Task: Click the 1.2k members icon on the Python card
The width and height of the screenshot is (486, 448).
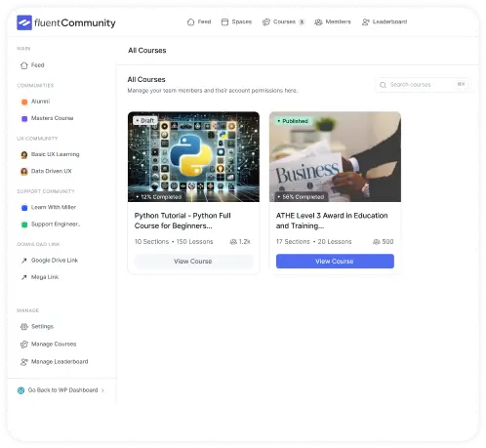Action: [x=233, y=242]
